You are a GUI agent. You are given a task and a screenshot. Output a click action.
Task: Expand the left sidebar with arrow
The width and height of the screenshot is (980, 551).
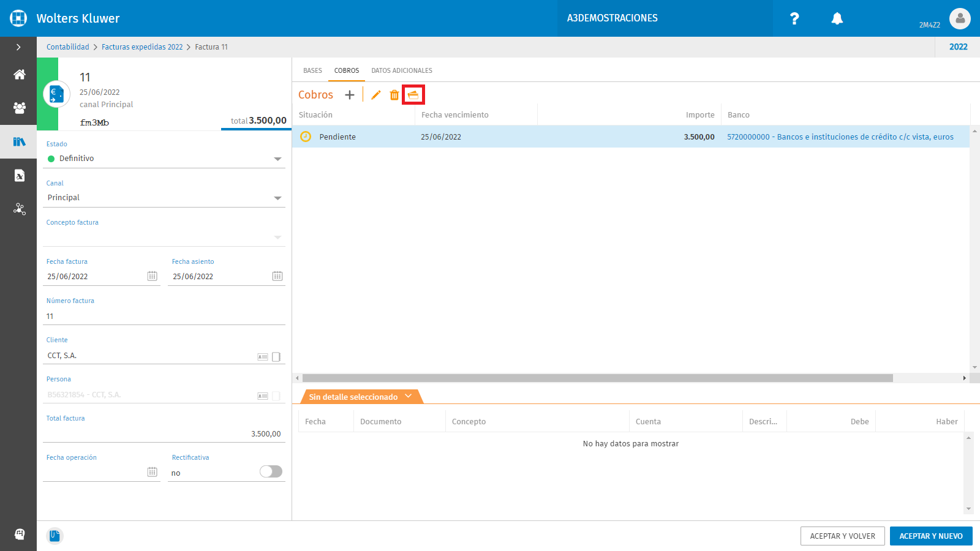(18, 47)
